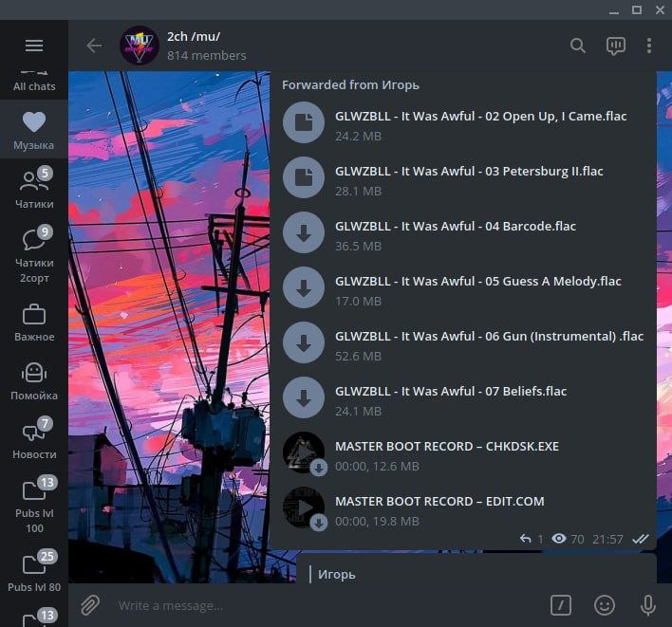Open the Pubs lvl 80 folder

[x=34, y=571]
